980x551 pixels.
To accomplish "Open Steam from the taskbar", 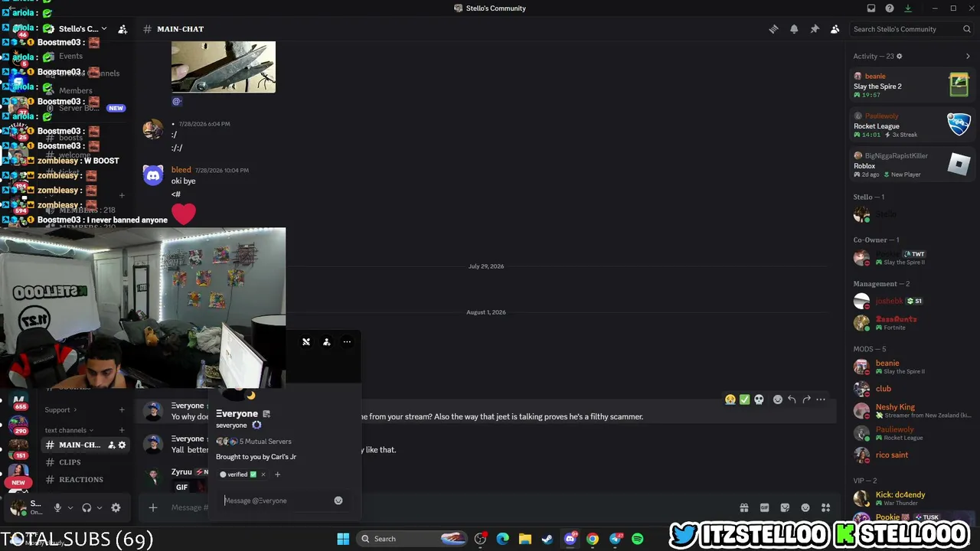I will click(547, 539).
